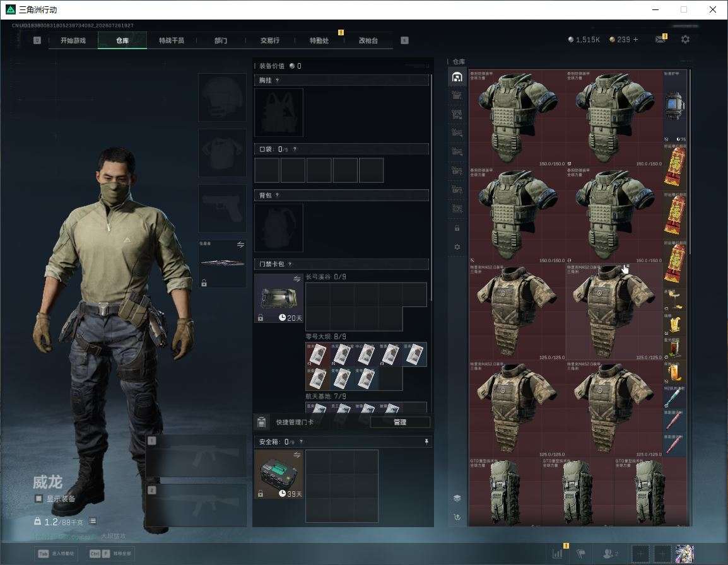Viewport: 728px width, 565px height.
Task: Select the blue syringe item in warehouse
Action: point(674,397)
